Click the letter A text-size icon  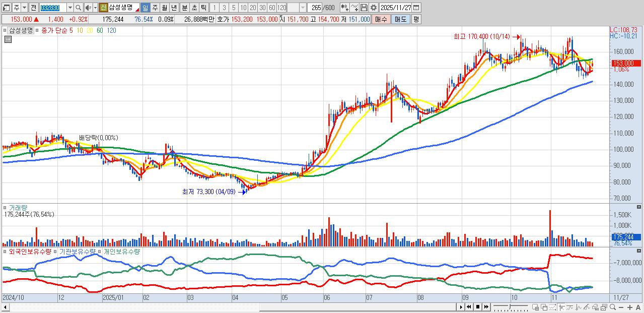tap(638, 307)
